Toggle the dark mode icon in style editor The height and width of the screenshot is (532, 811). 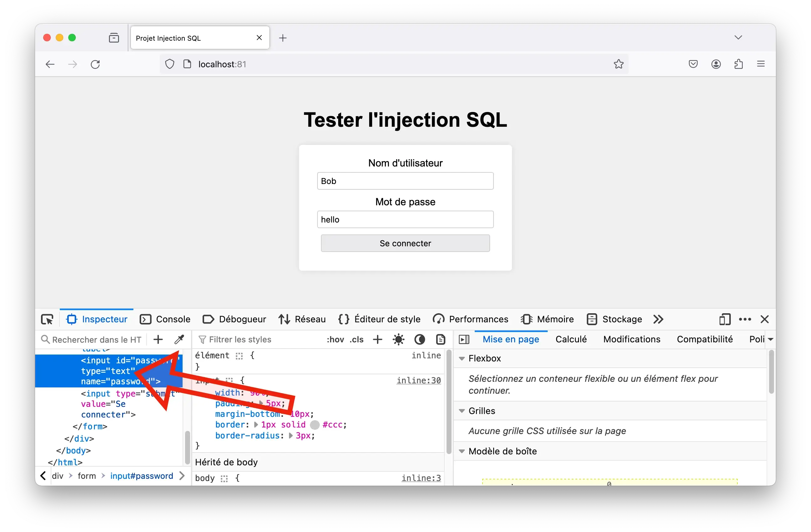(x=420, y=339)
